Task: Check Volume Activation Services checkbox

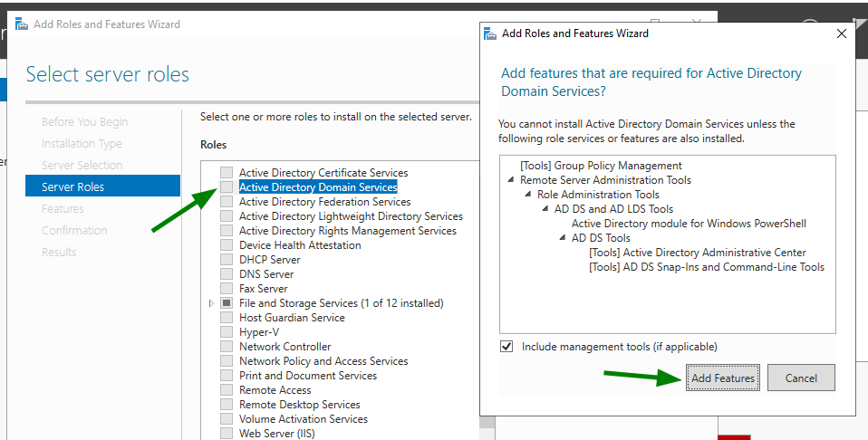Action: click(227, 419)
